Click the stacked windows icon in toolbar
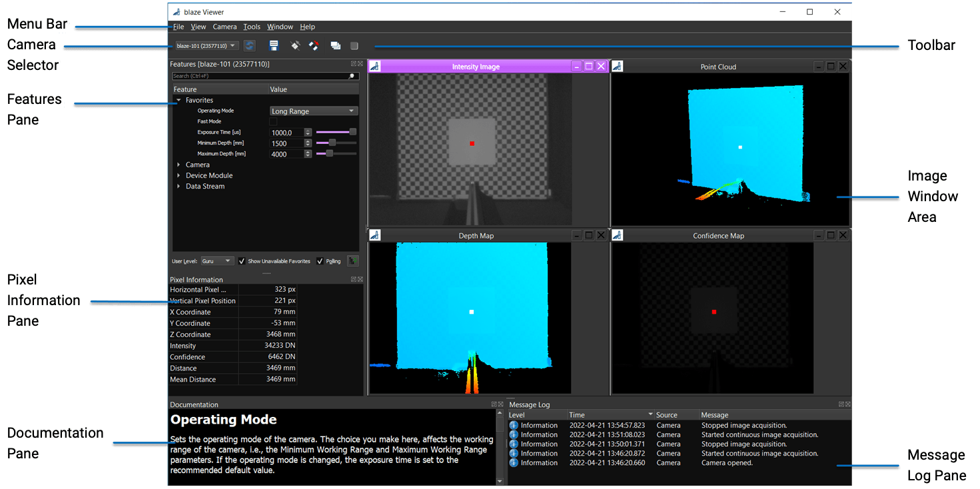This screenshot has width=980, height=489. 336,46
